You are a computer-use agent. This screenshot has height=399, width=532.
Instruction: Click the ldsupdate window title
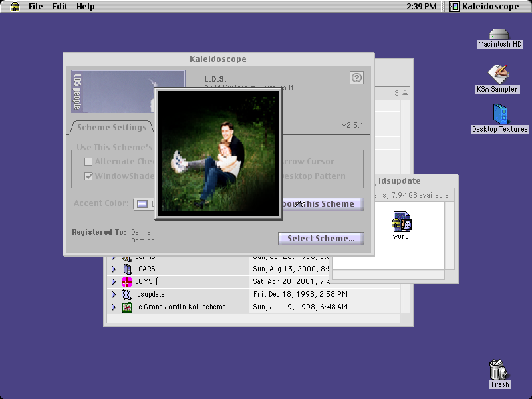pyautogui.click(x=400, y=181)
